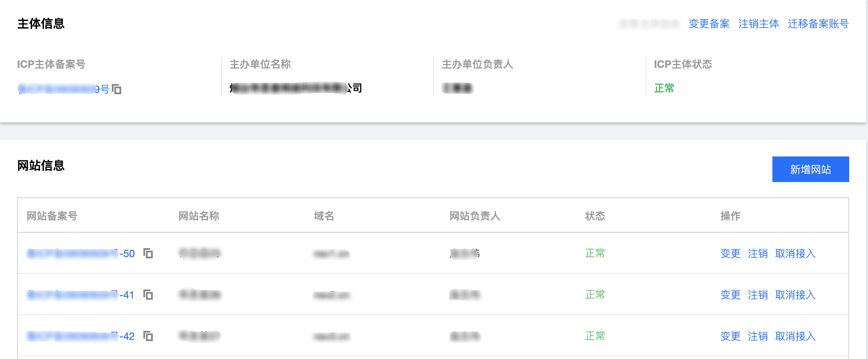Click 注销 for the -42 website row
Screen dimensions: 868x359
[757, 336]
